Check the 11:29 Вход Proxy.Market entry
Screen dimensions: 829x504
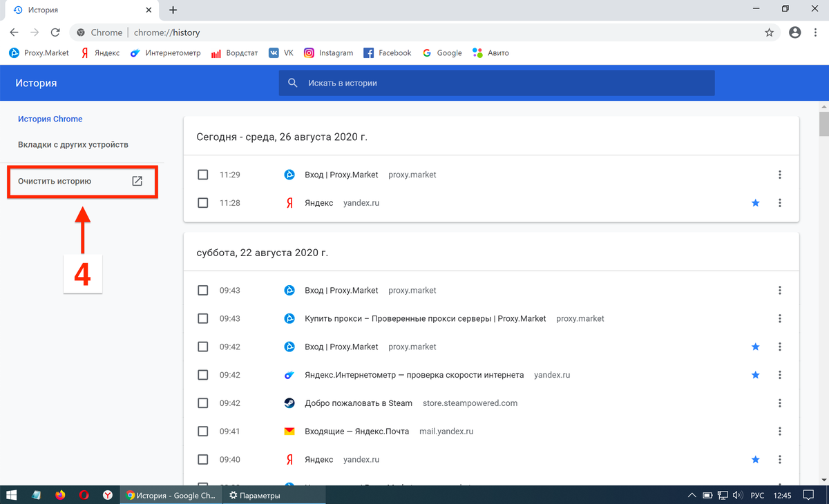point(202,175)
